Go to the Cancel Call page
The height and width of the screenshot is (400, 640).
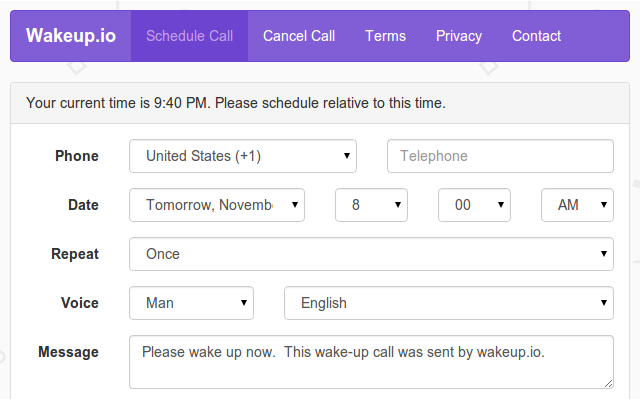299,36
